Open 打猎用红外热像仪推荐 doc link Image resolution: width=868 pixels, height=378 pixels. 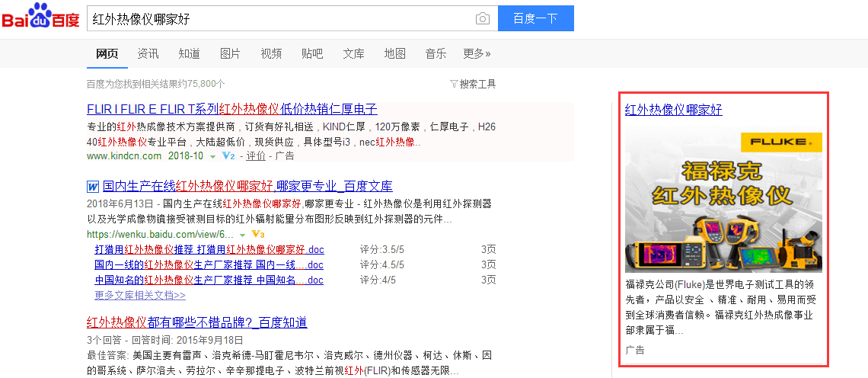click(x=209, y=249)
